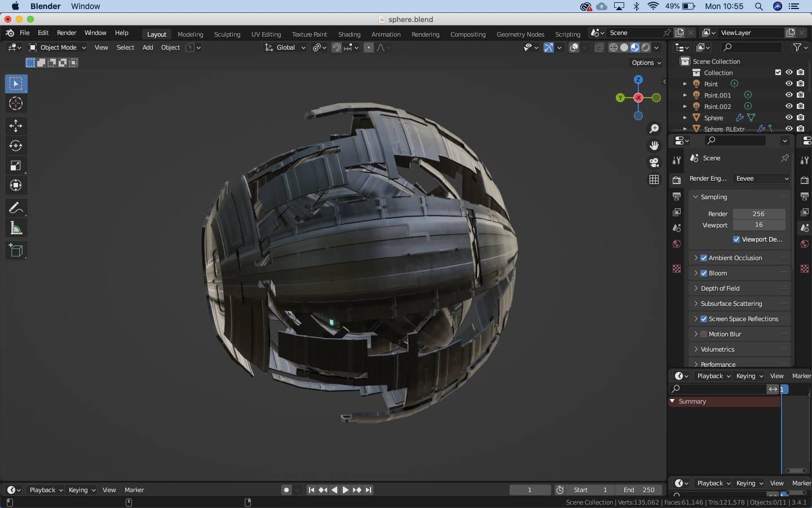Image resolution: width=812 pixels, height=508 pixels.
Task: Select the Select Box tool
Action: pyautogui.click(x=16, y=84)
